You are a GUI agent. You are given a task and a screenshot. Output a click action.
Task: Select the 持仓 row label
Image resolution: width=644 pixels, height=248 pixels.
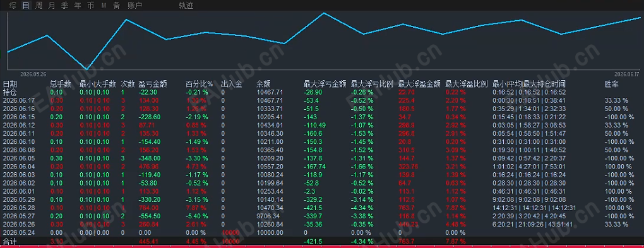click(x=10, y=92)
